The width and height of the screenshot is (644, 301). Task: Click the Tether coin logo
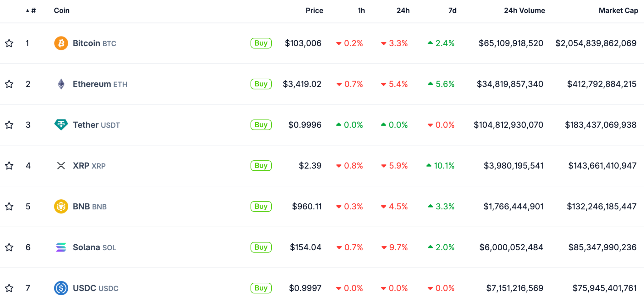[x=61, y=125]
